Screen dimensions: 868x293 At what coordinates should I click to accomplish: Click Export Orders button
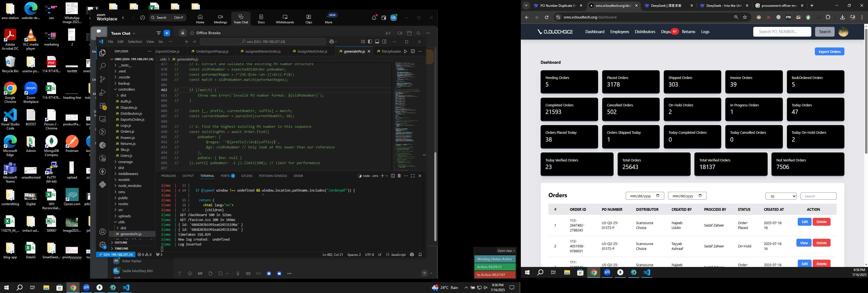tap(829, 51)
